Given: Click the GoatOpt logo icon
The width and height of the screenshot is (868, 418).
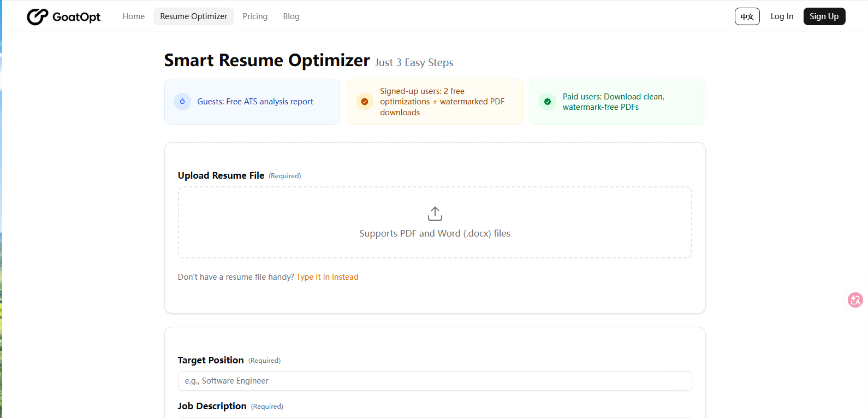Looking at the screenshot, I should 38,17.
